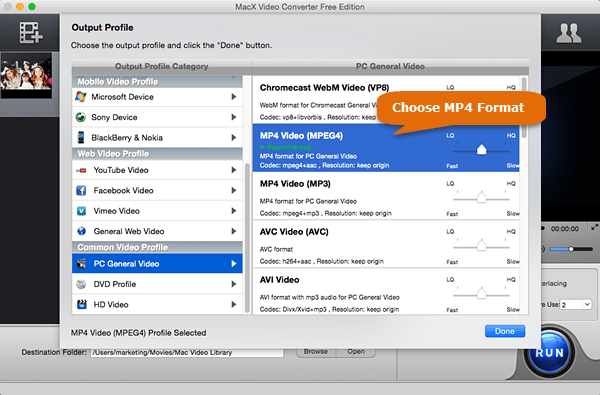Click the RUN button

(549, 353)
